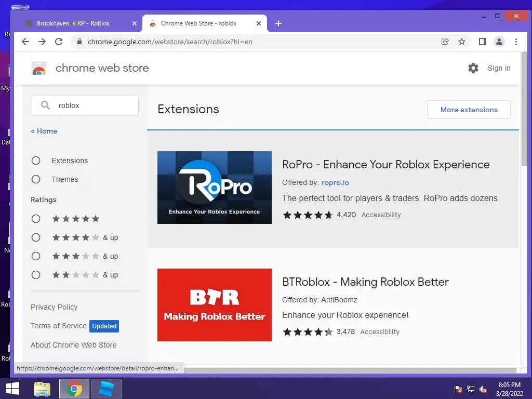Click the search magnifier icon

pyautogui.click(x=46, y=105)
